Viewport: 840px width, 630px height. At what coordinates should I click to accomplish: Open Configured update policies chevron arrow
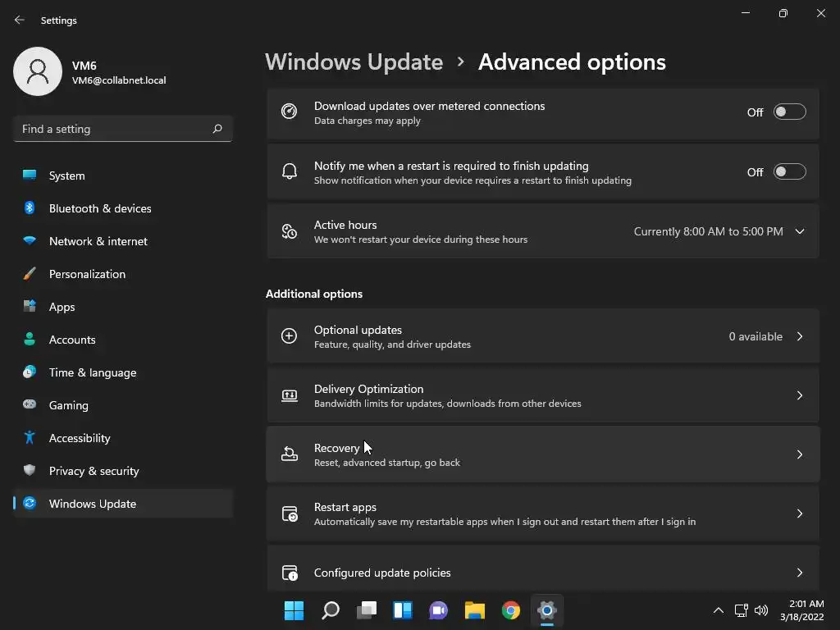[x=800, y=573]
